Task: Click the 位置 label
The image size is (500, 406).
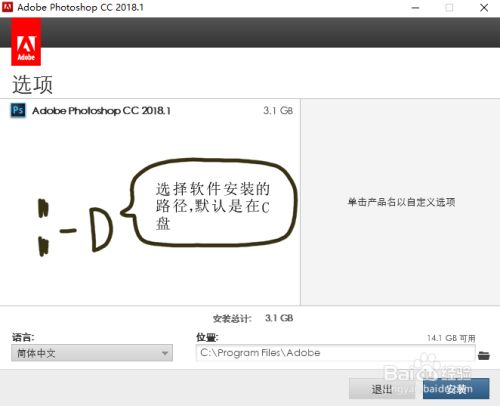Action: pyautogui.click(x=207, y=337)
